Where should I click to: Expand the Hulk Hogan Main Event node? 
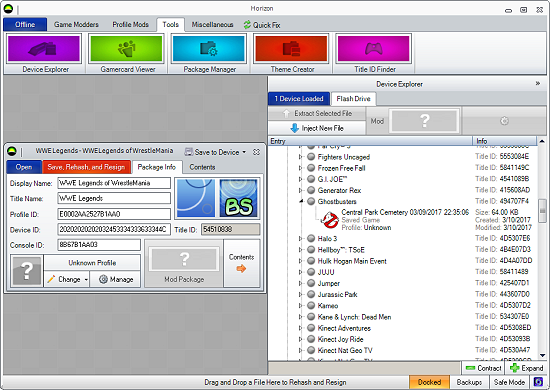(300, 261)
